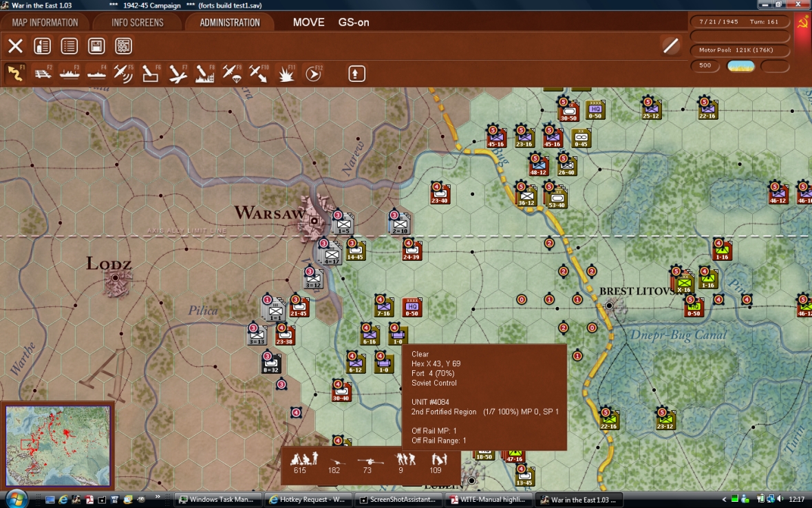Select the F4 amphibious transport mode icon

(96, 74)
